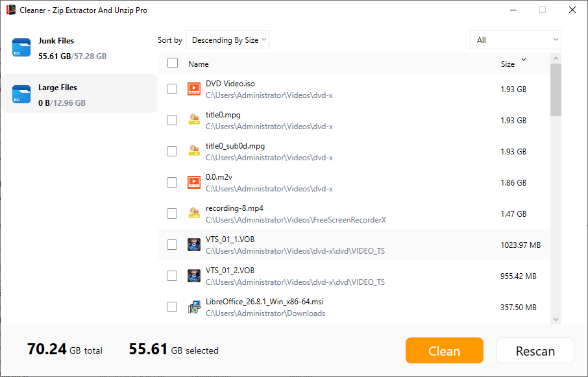Click the VTS_01_2.VOB file icon
The width and height of the screenshot is (588, 377).
pyautogui.click(x=194, y=276)
